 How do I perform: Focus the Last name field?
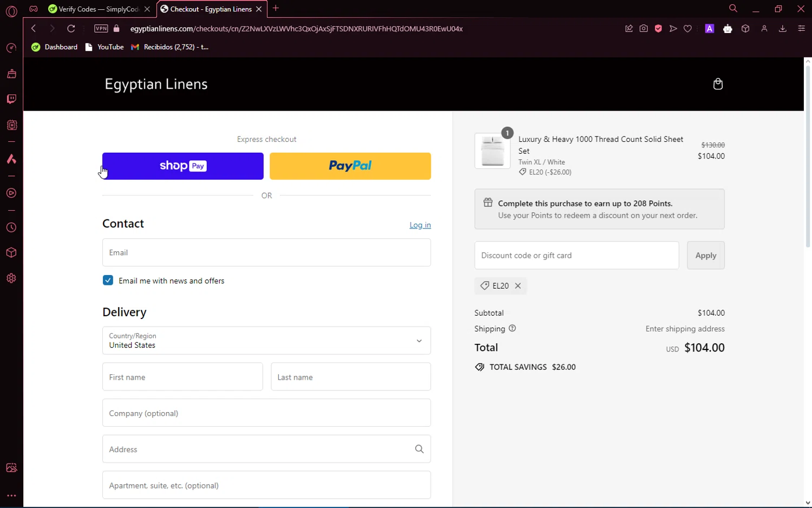coord(351,377)
